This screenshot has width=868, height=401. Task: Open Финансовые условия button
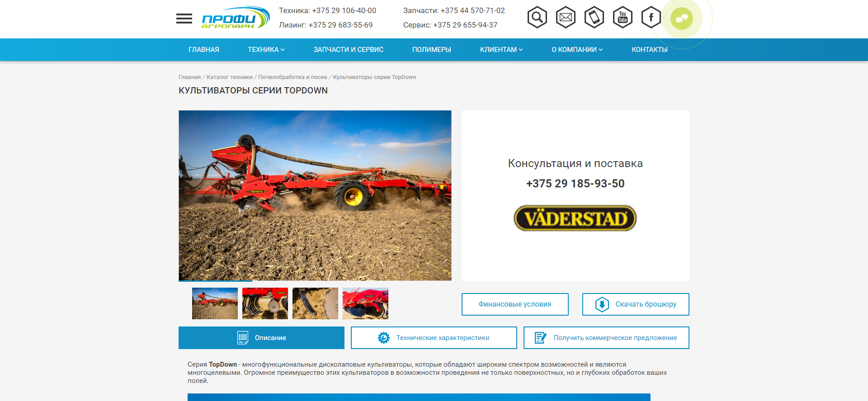(515, 304)
